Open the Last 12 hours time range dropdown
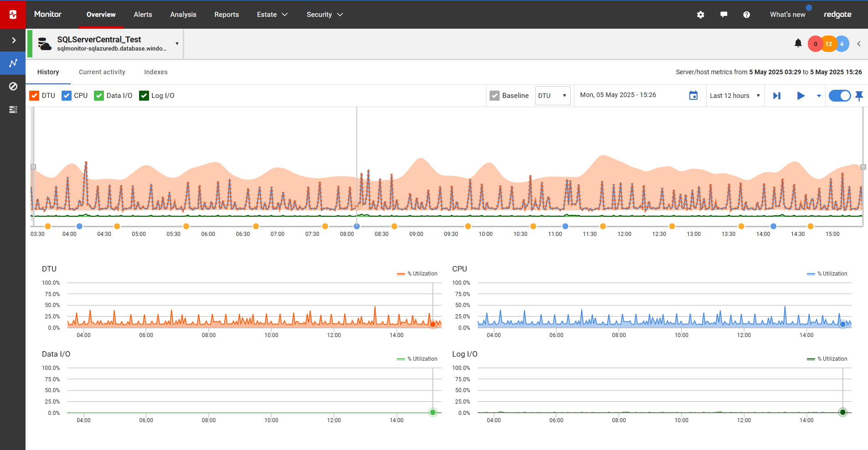This screenshot has width=868, height=450. pos(734,96)
